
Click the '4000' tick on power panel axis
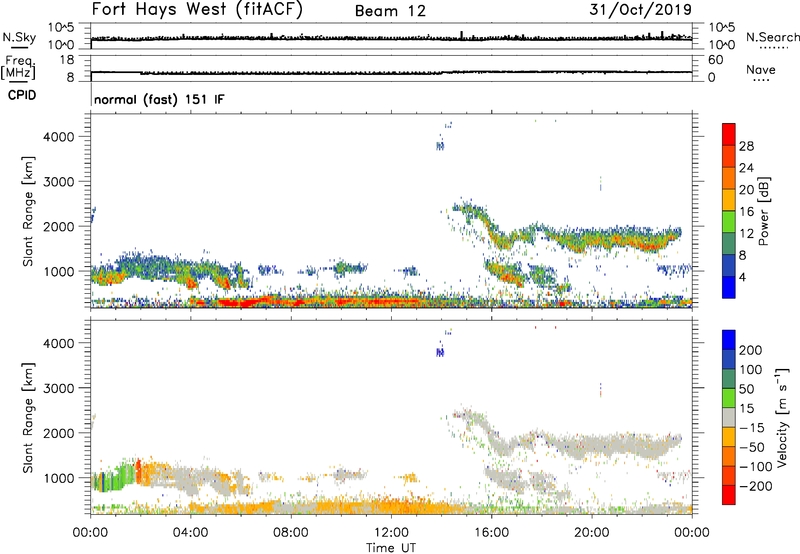pos(58,136)
